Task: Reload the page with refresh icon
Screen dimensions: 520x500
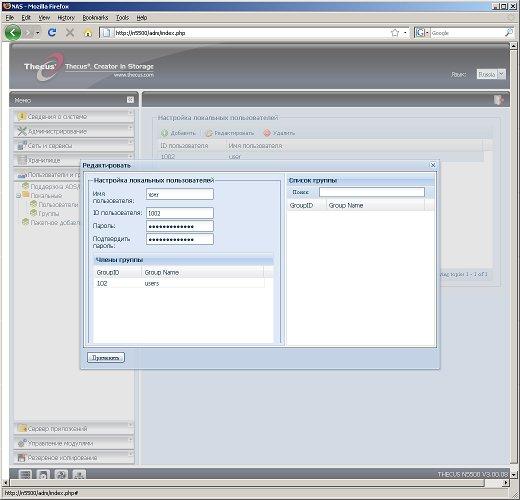Action: pos(52,32)
